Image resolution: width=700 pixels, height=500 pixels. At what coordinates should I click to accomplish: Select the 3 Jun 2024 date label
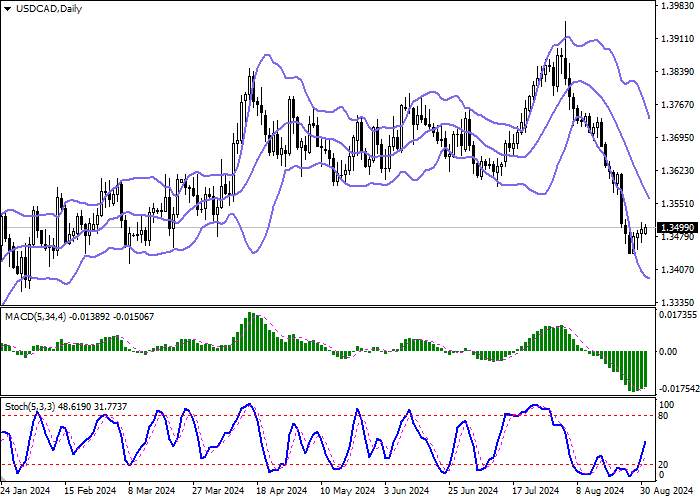coord(408,491)
